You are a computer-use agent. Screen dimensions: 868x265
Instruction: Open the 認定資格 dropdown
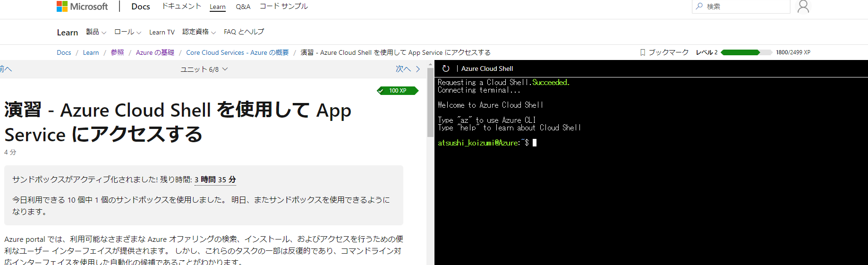coord(199,32)
